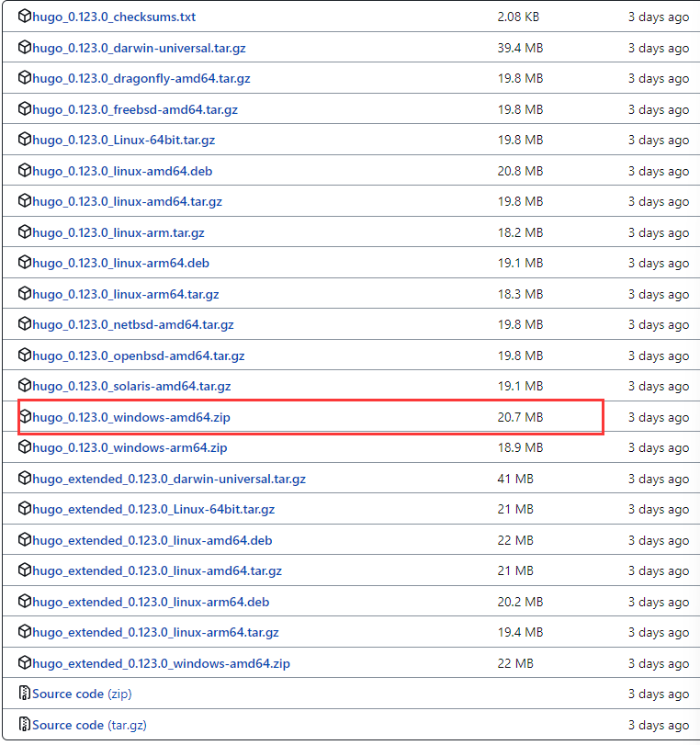Open the hugo_0.123.0_checksums.txt link
700x745 pixels.
pos(114,17)
